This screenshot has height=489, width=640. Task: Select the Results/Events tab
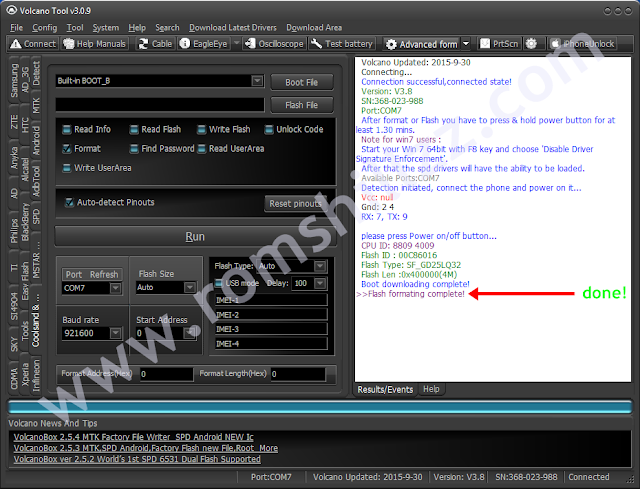tap(385, 389)
